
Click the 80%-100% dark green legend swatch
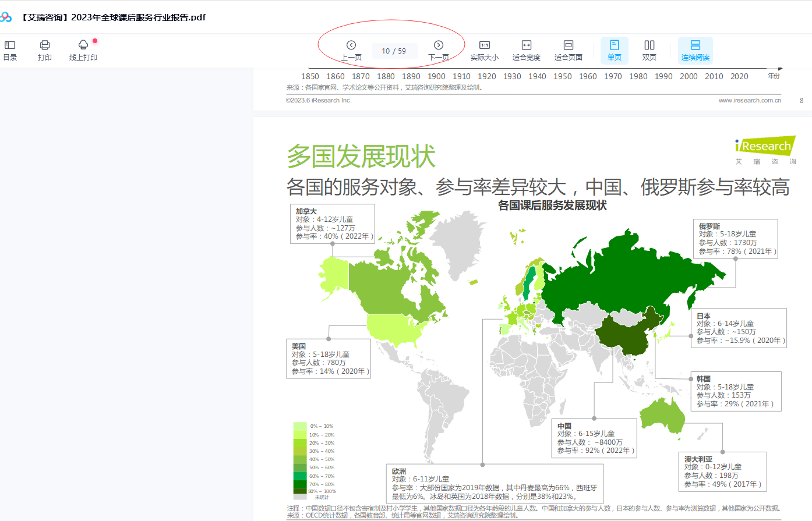[x=300, y=491]
